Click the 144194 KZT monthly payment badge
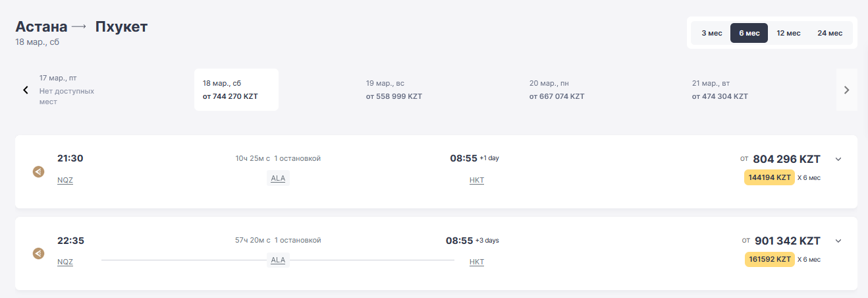The image size is (868, 298). tap(769, 177)
